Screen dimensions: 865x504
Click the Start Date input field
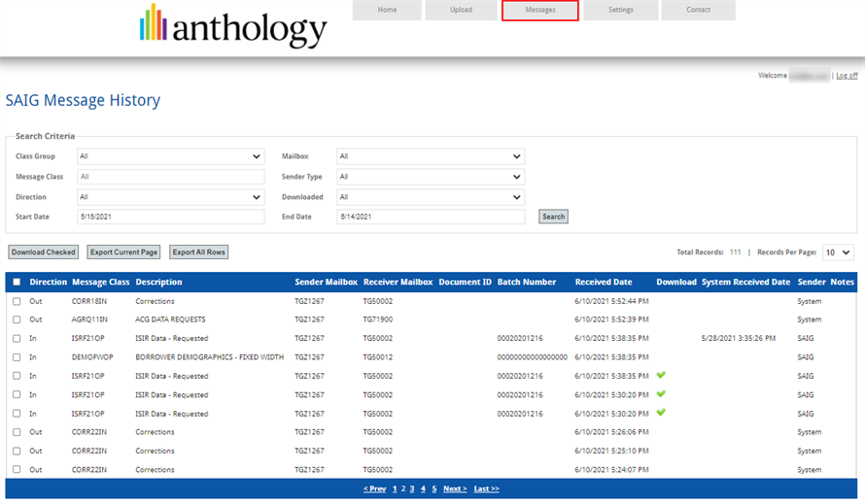(x=170, y=217)
